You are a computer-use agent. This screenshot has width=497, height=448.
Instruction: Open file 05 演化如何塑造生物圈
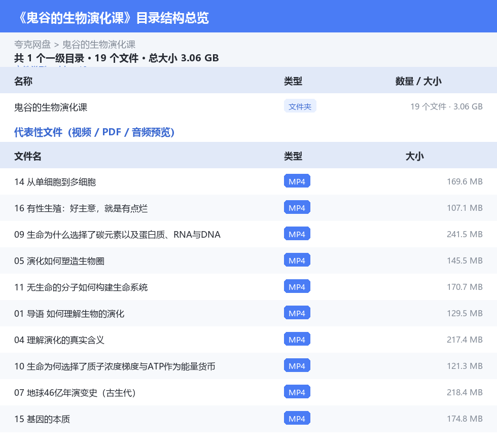(59, 261)
